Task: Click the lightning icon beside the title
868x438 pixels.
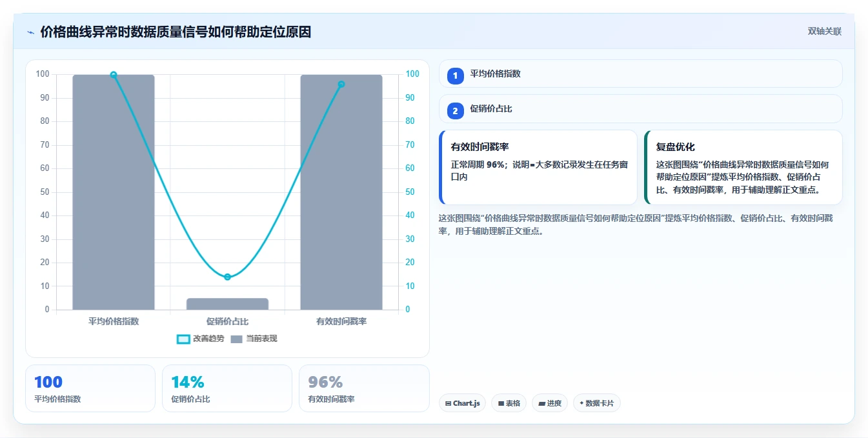Action: point(30,32)
